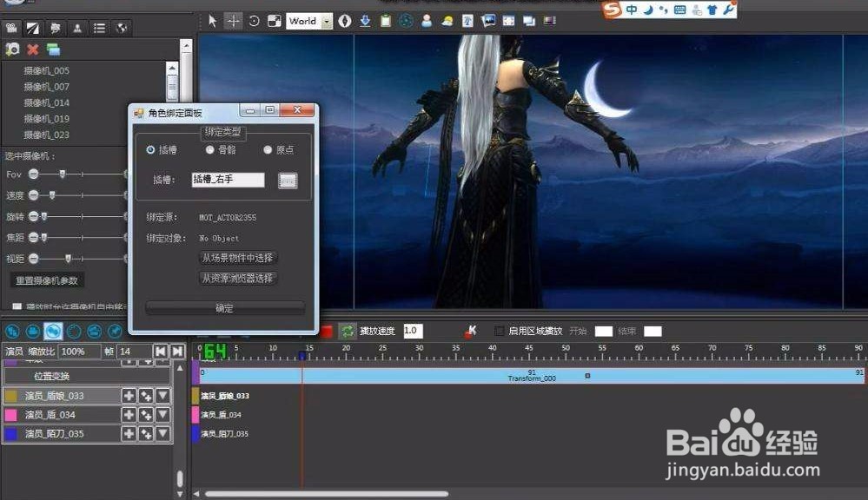Viewport: 868px width, 500px height.
Task: Switch to the globe tab
Action: click(122, 28)
